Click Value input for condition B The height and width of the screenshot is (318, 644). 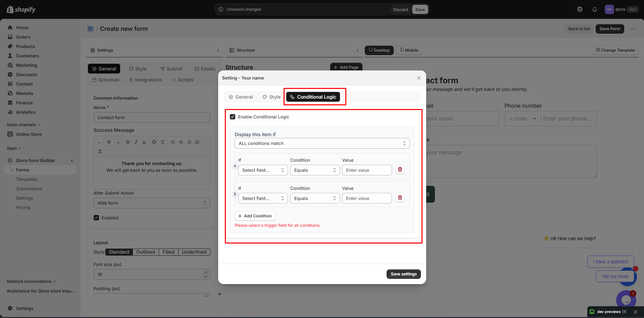coord(367,198)
